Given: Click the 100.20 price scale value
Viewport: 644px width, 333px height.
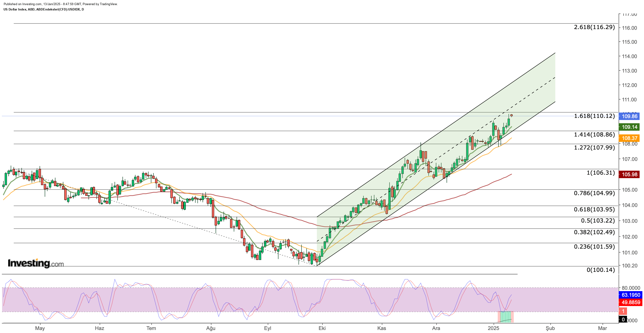Looking at the screenshot, I should (x=630, y=266).
